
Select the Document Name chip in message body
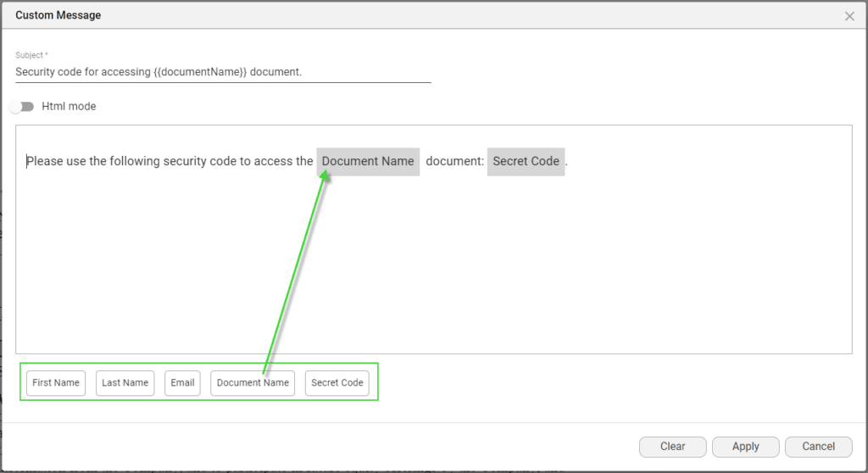point(368,161)
